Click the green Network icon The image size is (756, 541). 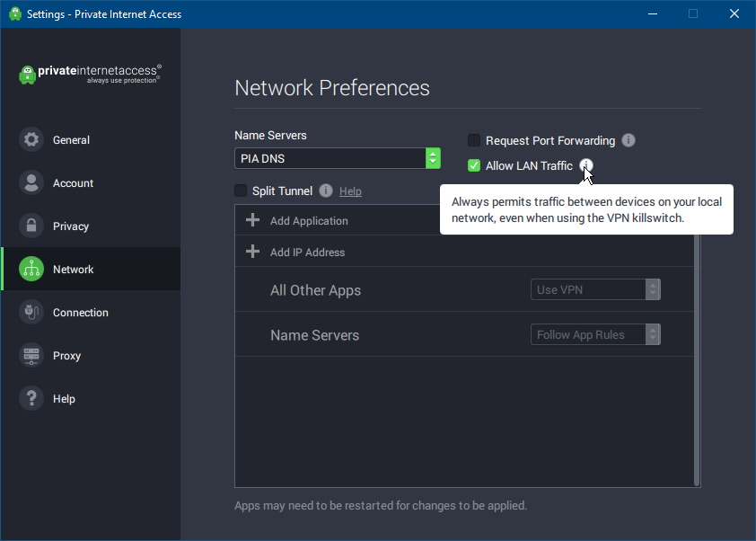tap(31, 269)
